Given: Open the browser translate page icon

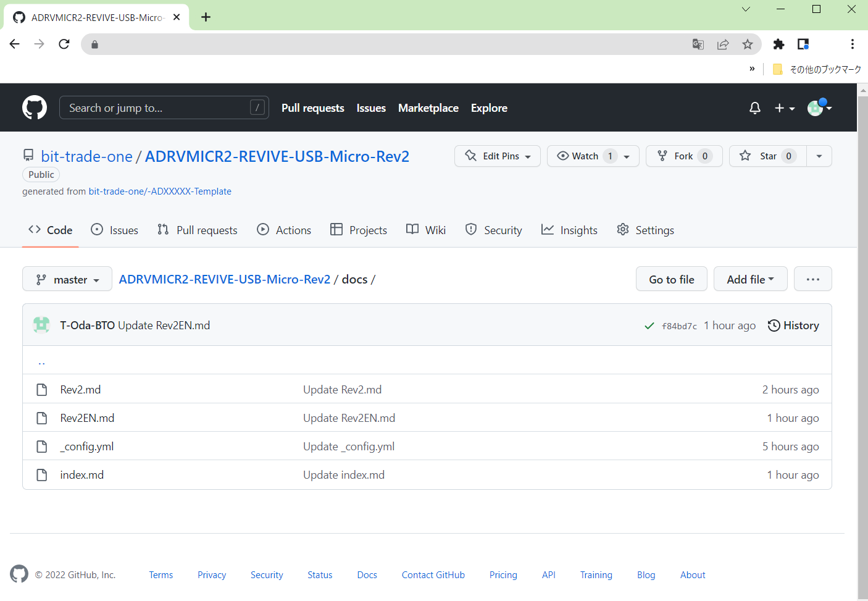Looking at the screenshot, I should click(x=698, y=44).
